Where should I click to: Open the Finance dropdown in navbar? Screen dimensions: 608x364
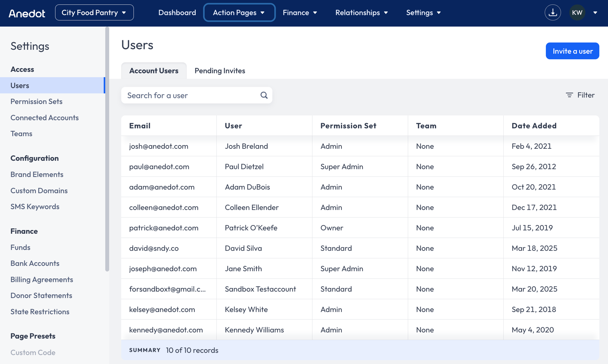tap(300, 13)
